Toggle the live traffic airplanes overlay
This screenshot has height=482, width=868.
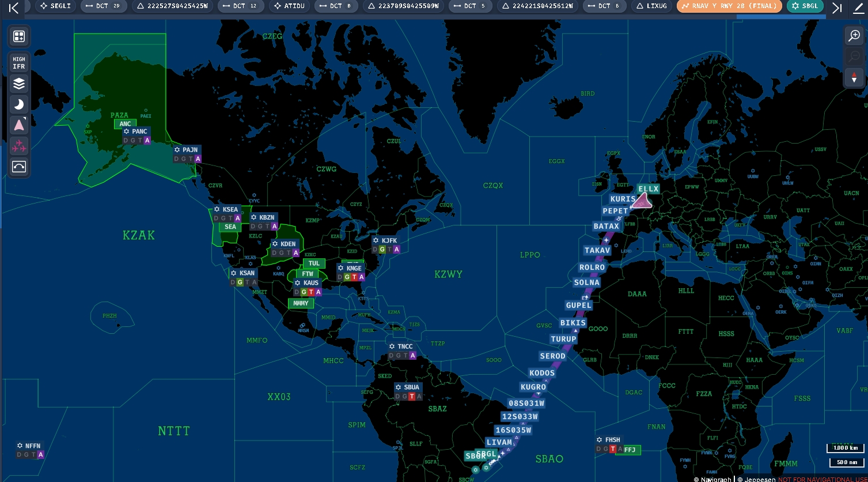pyautogui.click(x=19, y=146)
